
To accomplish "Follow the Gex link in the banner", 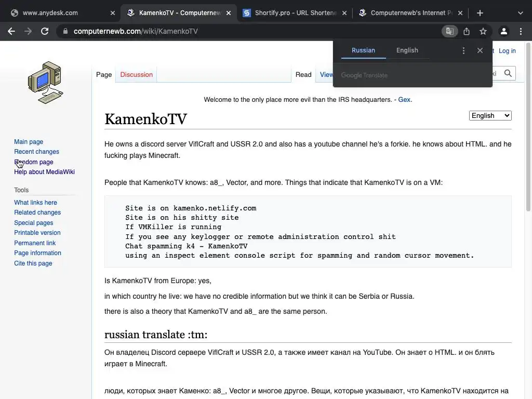I will [x=404, y=99].
